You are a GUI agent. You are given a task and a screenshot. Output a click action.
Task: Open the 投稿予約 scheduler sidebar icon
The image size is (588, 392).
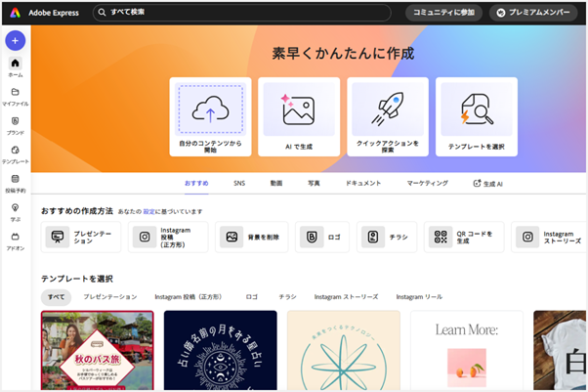(15, 179)
